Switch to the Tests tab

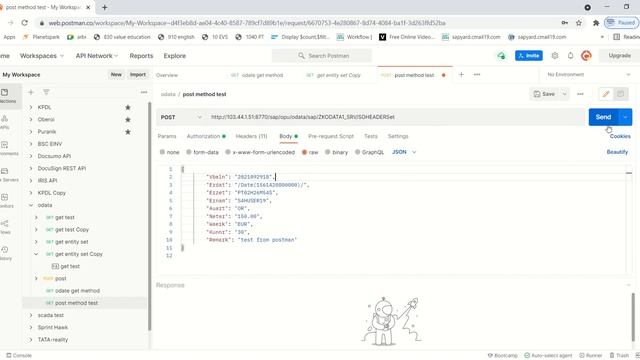click(371, 136)
